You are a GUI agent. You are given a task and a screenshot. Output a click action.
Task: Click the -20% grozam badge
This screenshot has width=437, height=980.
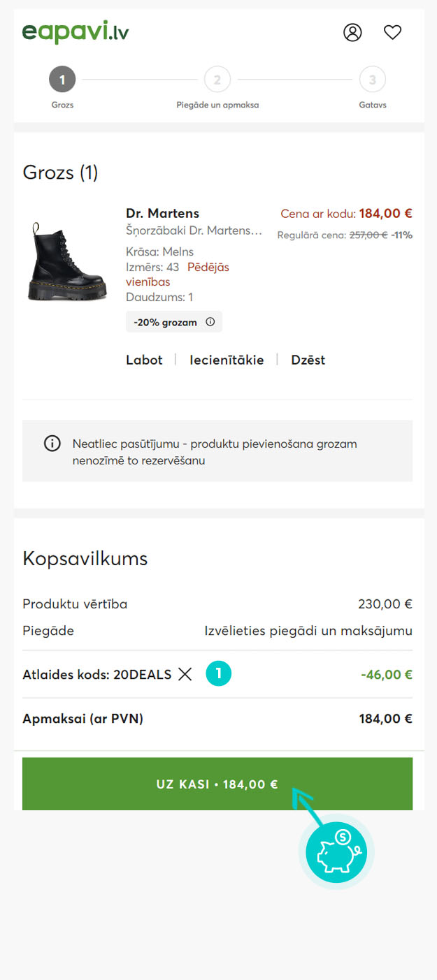tap(166, 322)
